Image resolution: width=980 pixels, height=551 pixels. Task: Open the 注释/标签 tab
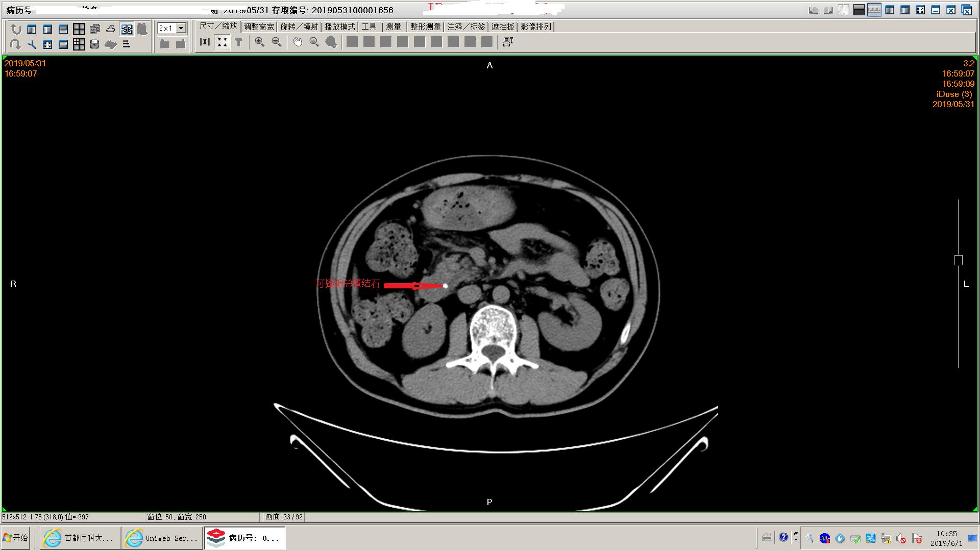click(x=466, y=27)
